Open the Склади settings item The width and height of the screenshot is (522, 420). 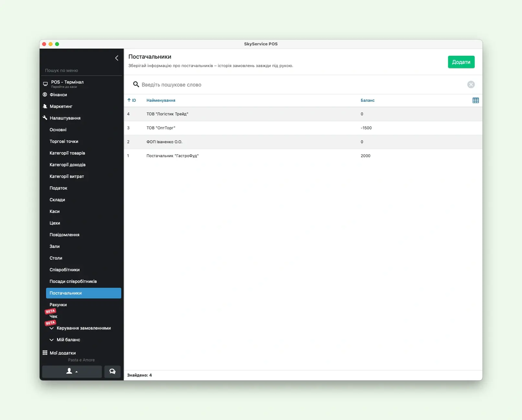(57, 200)
